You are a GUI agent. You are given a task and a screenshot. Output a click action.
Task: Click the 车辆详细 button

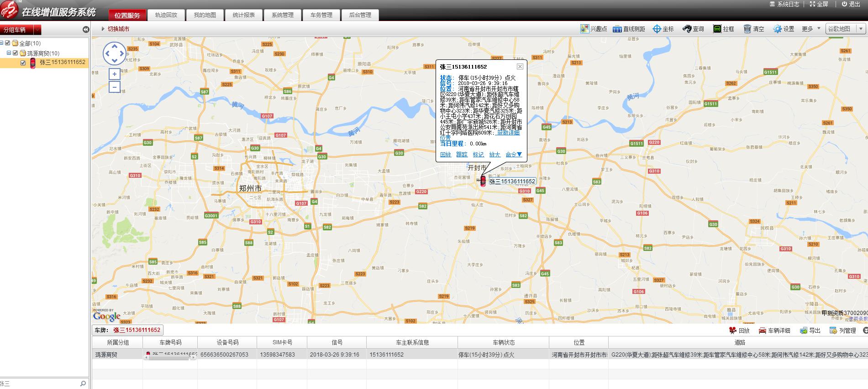[x=774, y=330]
